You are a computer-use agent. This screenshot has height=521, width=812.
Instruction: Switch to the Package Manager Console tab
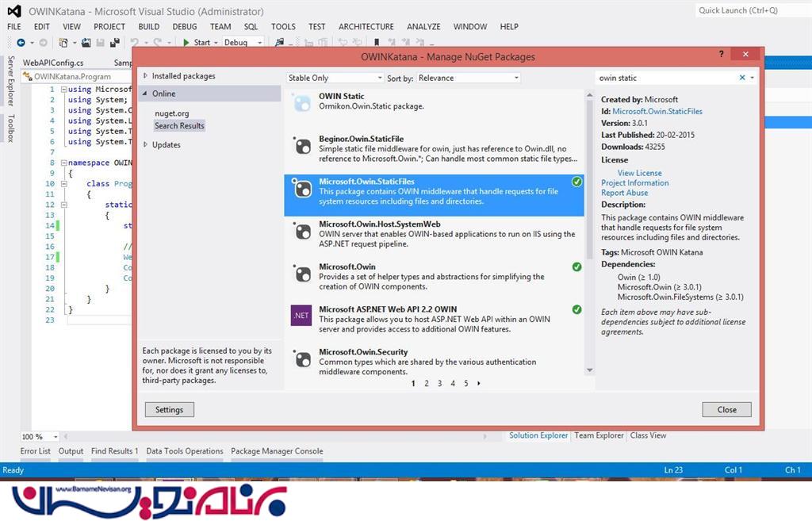[x=277, y=451]
